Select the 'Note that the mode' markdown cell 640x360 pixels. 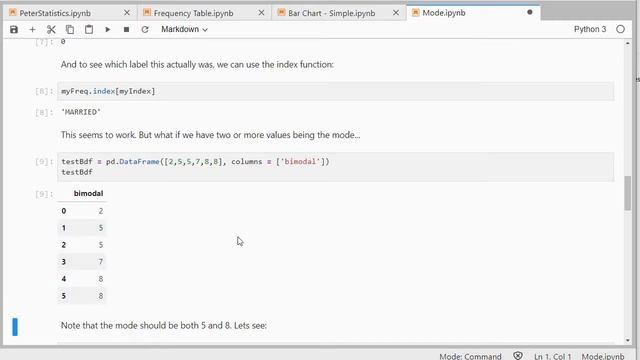pyautogui.click(x=164, y=326)
